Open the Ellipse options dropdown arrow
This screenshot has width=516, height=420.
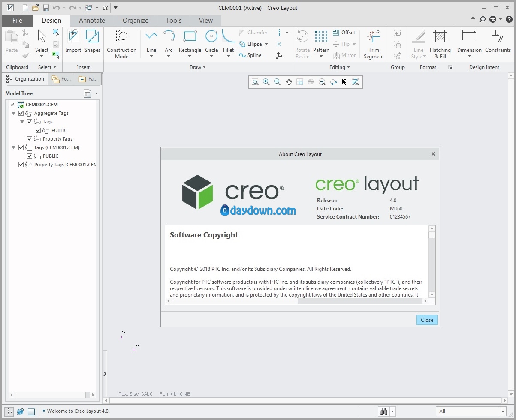point(266,44)
